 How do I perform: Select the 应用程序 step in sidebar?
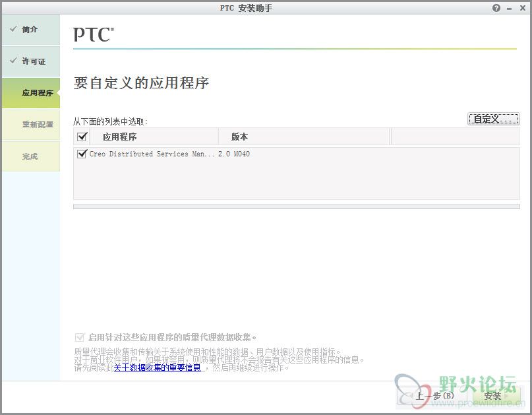(31, 93)
